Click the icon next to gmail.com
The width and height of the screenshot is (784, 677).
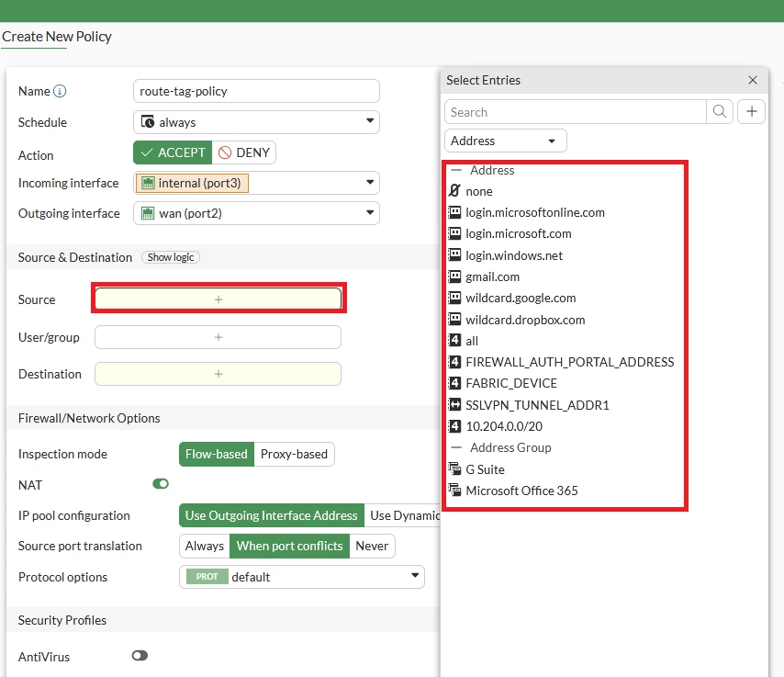pyautogui.click(x=454, y=276)
